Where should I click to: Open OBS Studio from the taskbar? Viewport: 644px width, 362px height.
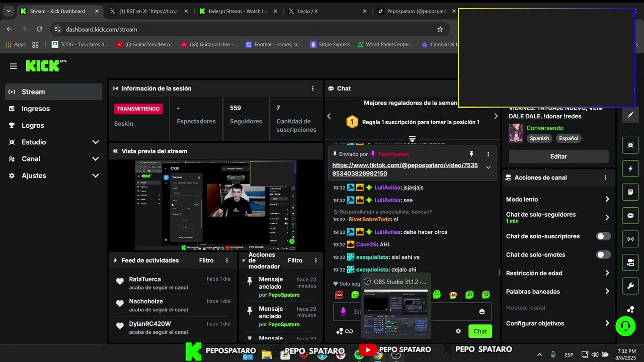pyautogui.click(x=396, y=355)
